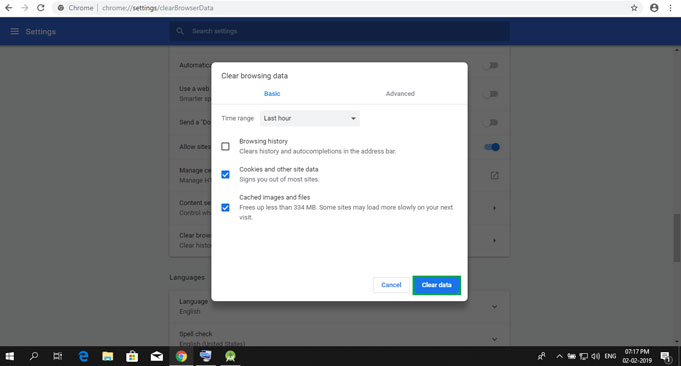The width and height of the screenshot is (681, 366).
Task: Reload the page with the refresh icon
Action: pyautogui.click(x=40, y=8)
